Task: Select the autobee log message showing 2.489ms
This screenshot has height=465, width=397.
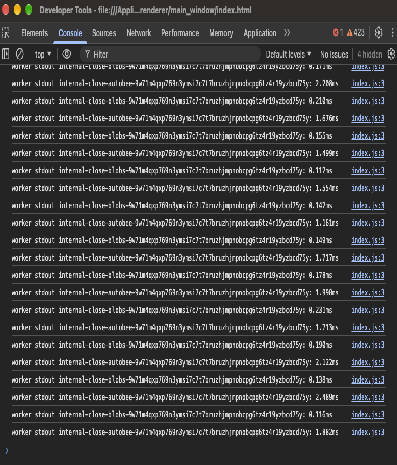Action: (x=175, y=397)
